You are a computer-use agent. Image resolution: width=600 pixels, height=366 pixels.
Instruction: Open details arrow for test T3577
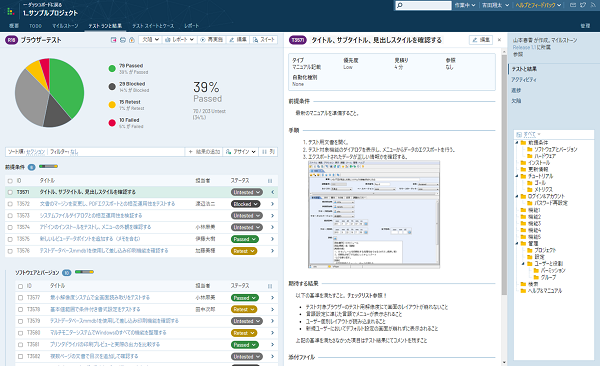point(272,297)
